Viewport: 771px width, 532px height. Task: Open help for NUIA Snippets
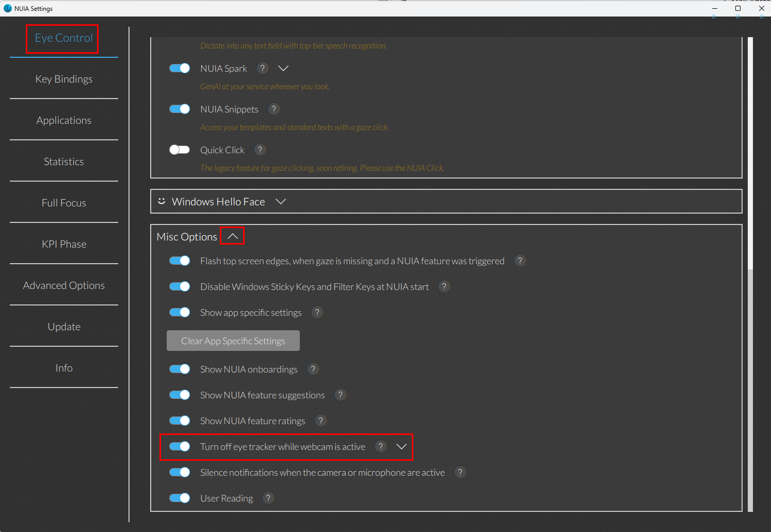click(x=274, y=109)
